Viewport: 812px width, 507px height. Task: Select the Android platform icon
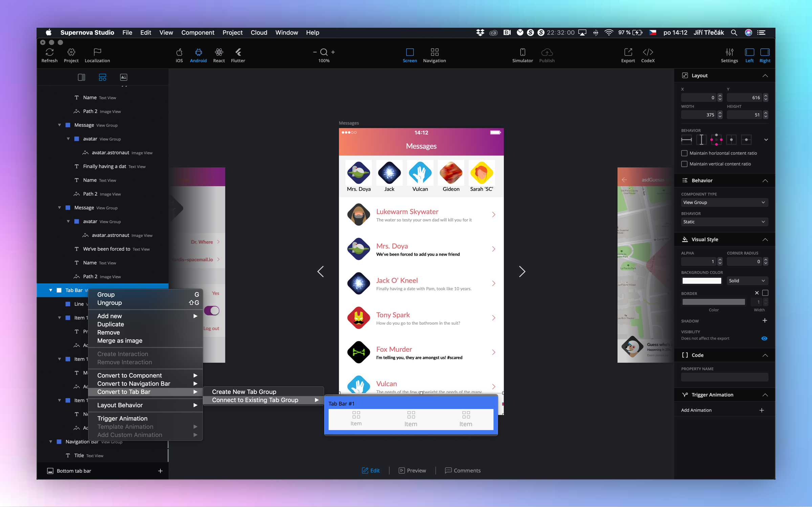tap(198, 52)
